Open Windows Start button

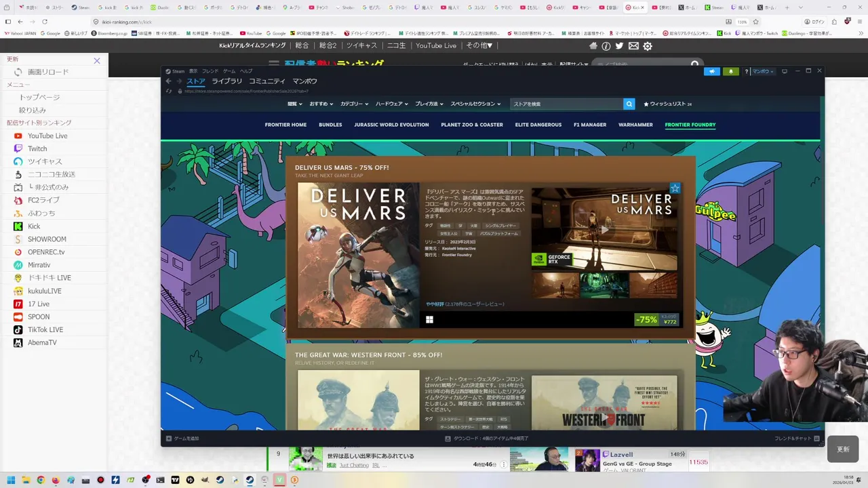(x=11, y=480)
